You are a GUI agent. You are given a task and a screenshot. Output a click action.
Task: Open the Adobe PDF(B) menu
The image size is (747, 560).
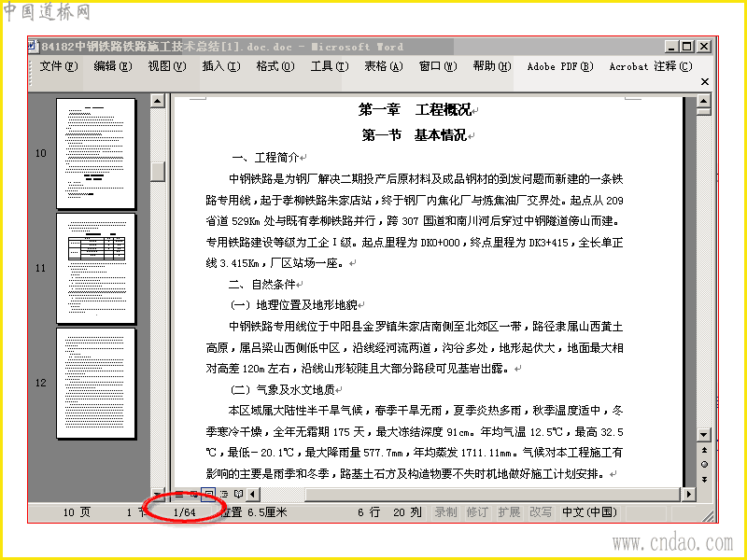[x=559, y=66]
